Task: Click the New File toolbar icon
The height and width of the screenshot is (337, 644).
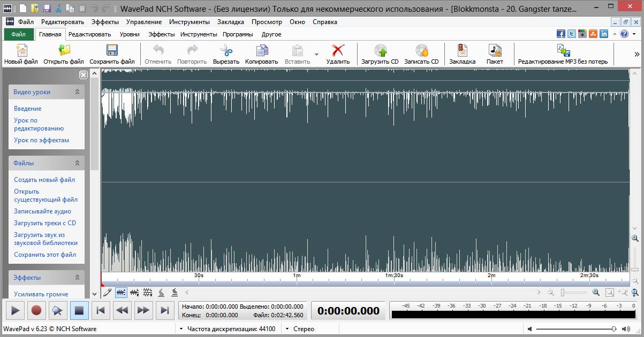Action: coord(21,51)
